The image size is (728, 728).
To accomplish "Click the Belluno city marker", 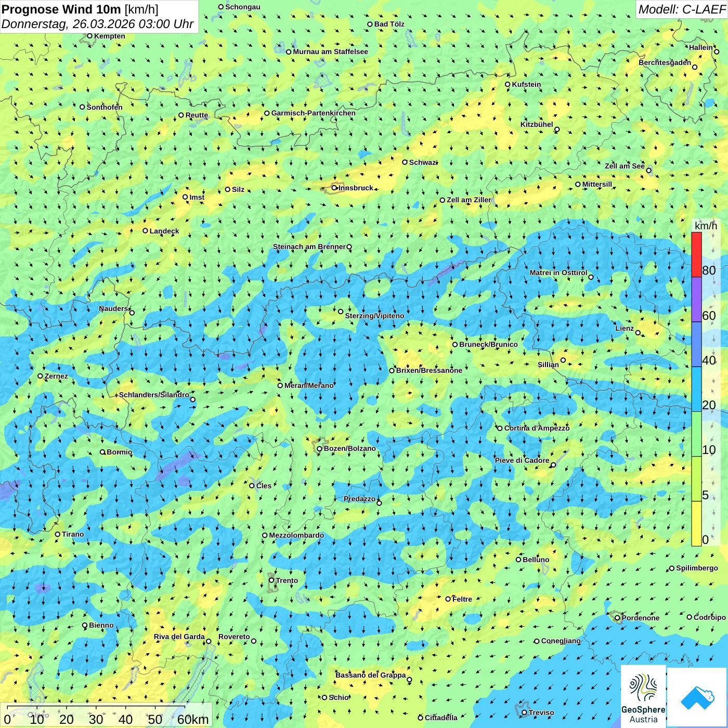I will [518, 560].
